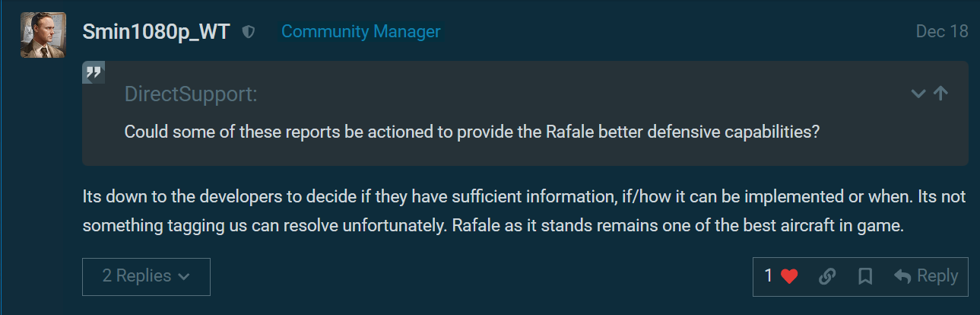Click the quote block header area

[532, 94]
